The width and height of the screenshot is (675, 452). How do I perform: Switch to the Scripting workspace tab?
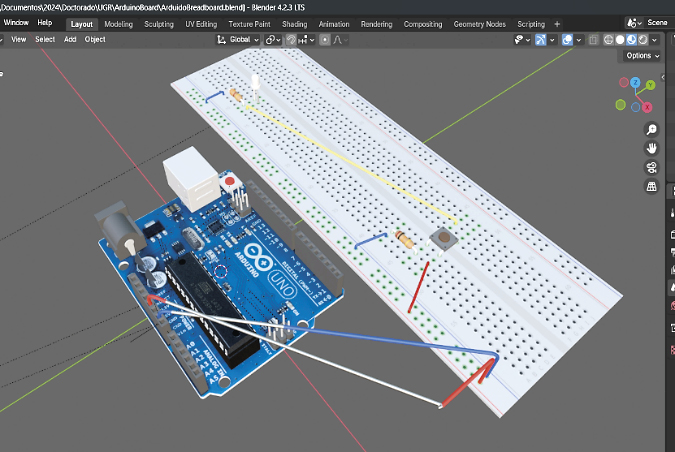pos(531,24)
